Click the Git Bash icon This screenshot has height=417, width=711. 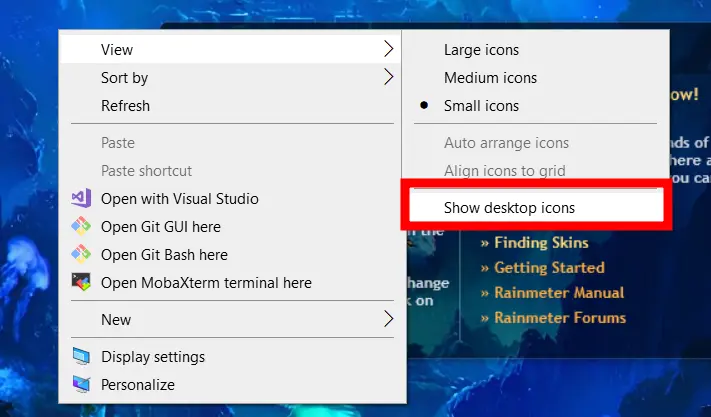81,255
